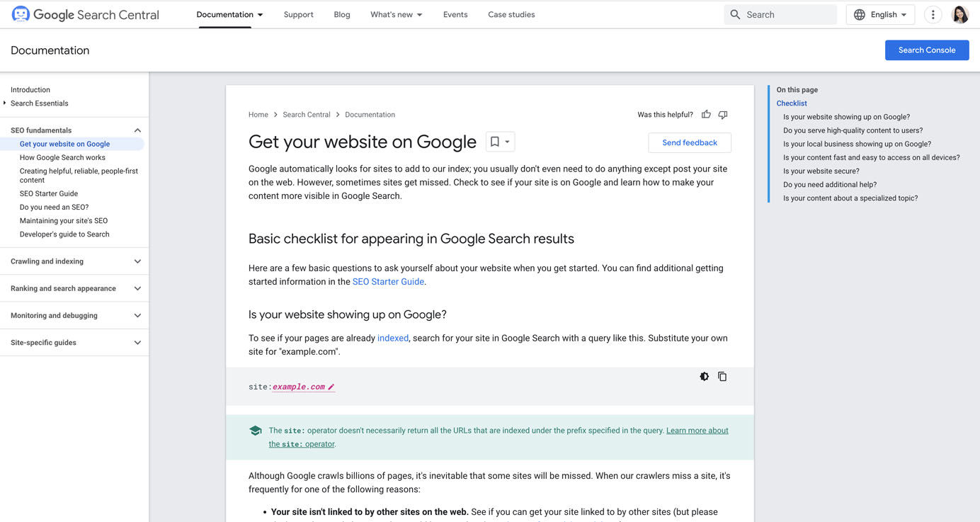This screenshot has width=980, height=522.
Task: Collapse the SEO fundamentals section
Action: 137,130
